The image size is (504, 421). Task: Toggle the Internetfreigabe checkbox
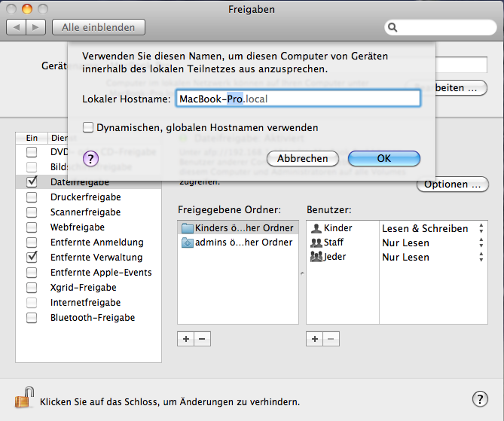tap(32, 303)
